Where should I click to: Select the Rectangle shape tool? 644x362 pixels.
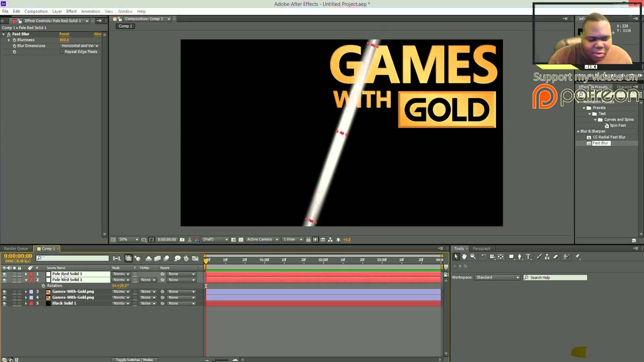(x=511, y=256)
